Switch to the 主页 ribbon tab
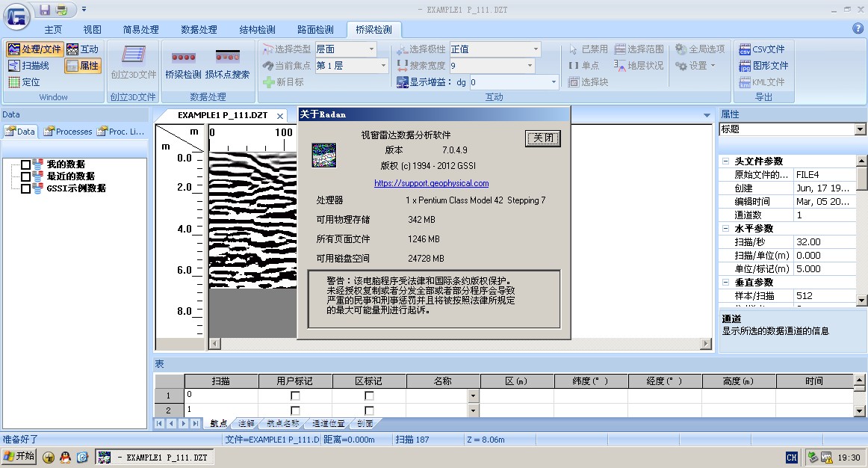 coord(53,29)
